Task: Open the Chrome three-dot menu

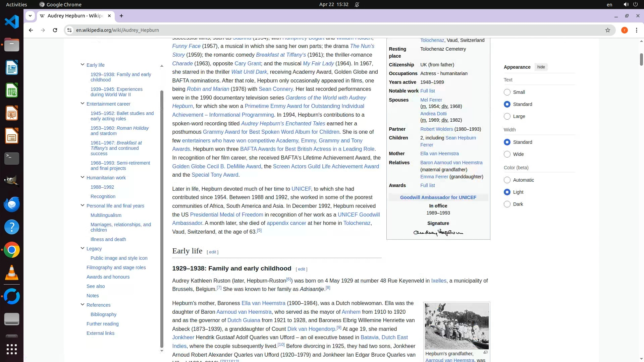Action: click(x=636, y=30)
